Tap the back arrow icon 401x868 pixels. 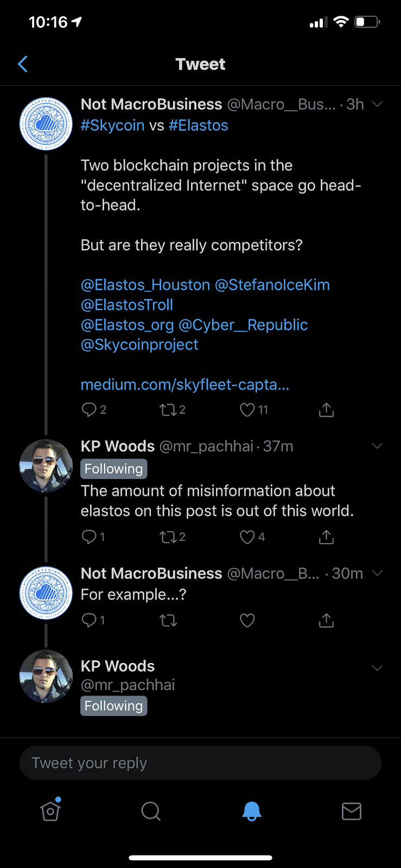(23, 64)
